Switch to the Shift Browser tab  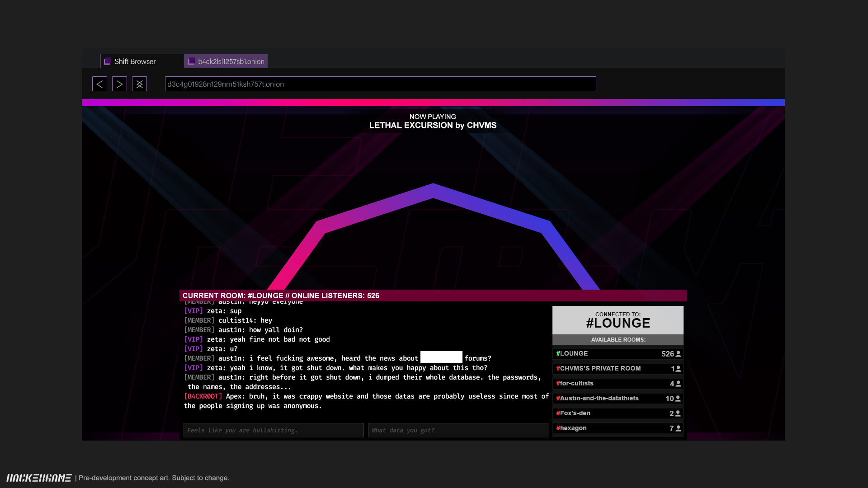(x=142, y=61)
